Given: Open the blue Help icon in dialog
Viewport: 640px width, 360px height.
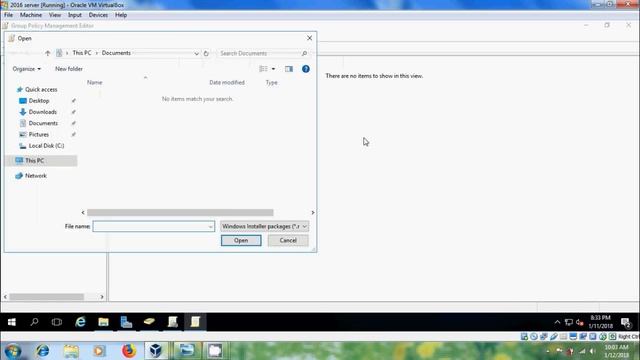Looking at the screenshot, I should (x=306, y=69).
